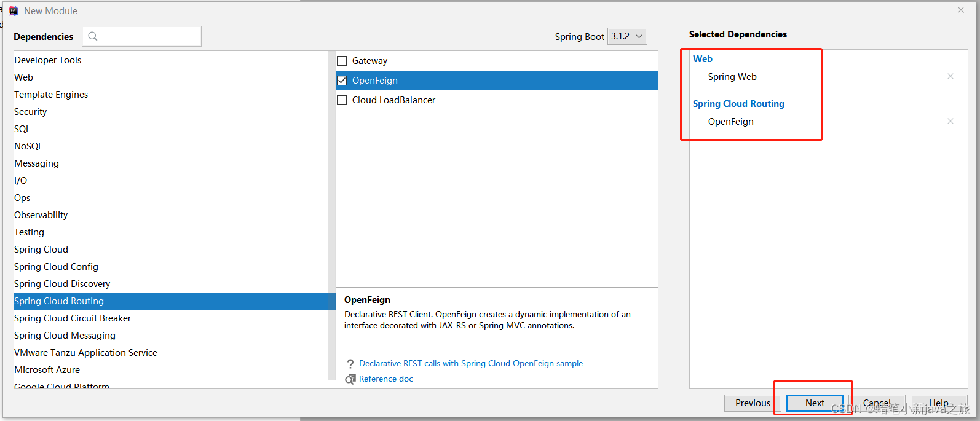Select the Microsoft Azure category
The image size is (980, 421).
(x=171, y=370)
